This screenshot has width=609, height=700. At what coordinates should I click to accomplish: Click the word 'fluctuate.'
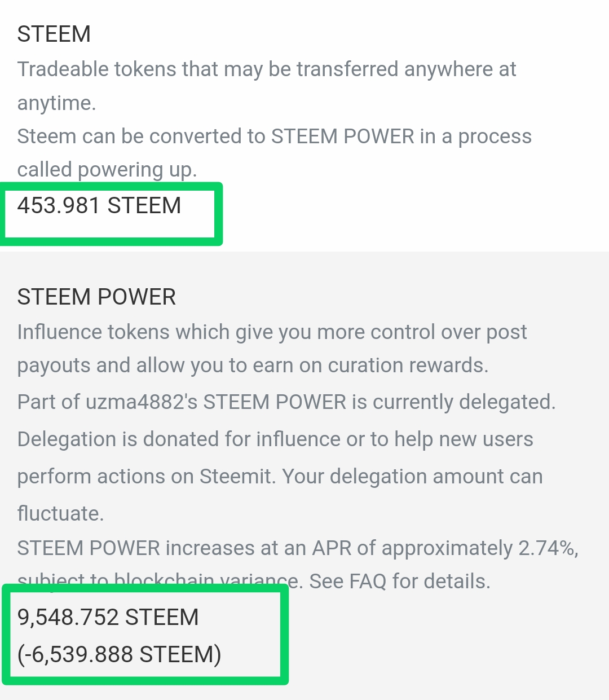click(60, 514)
